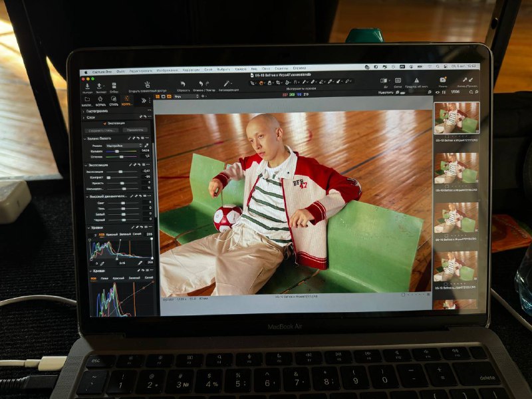Open the white balance mode dropdown

pos(124,146)
